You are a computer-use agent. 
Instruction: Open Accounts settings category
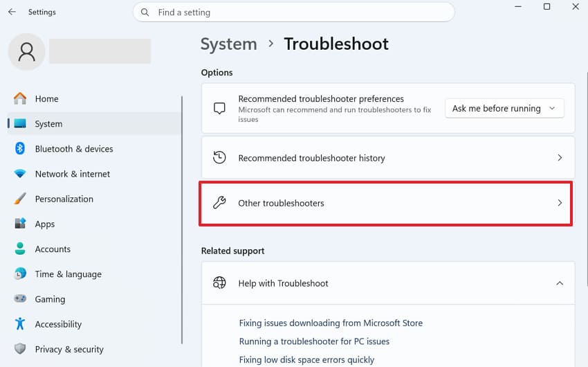53,249
